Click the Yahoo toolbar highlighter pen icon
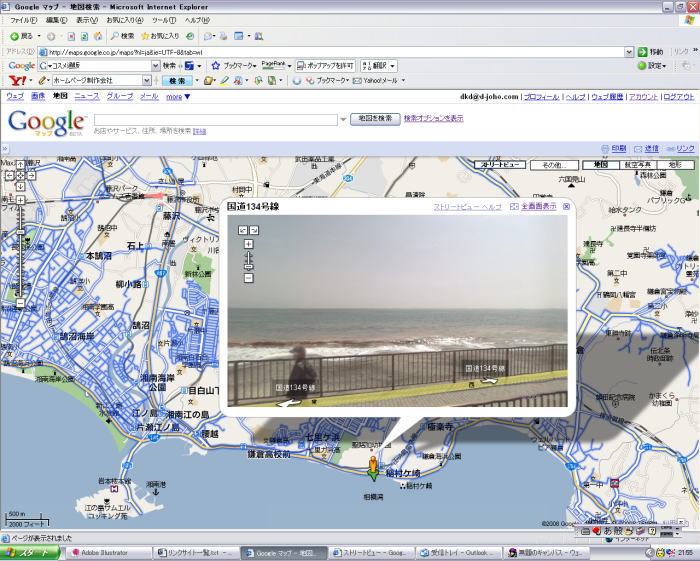 click(x=224, y=81)
